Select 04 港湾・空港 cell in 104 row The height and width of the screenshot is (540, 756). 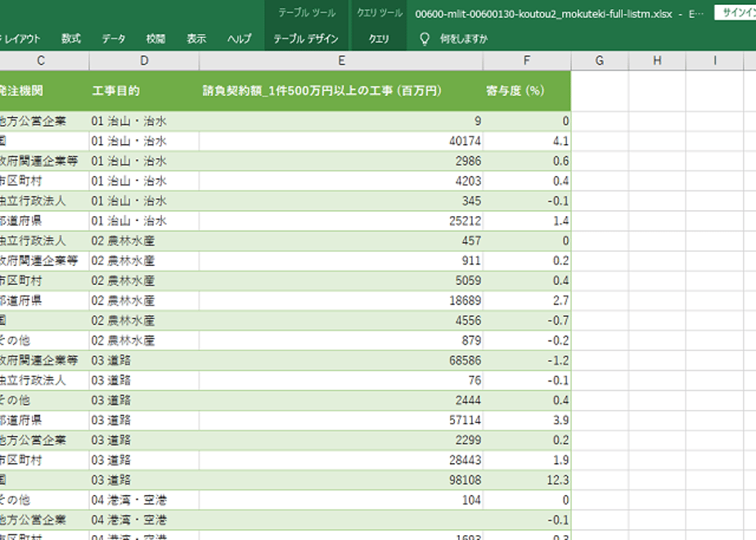pyautogui.click(x=144, y=501)
